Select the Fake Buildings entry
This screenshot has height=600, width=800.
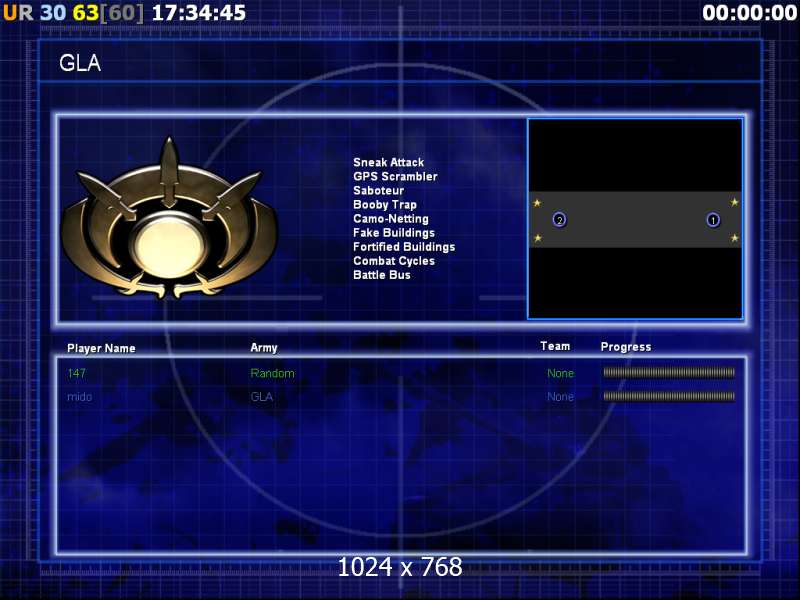(x=393, y=233)
